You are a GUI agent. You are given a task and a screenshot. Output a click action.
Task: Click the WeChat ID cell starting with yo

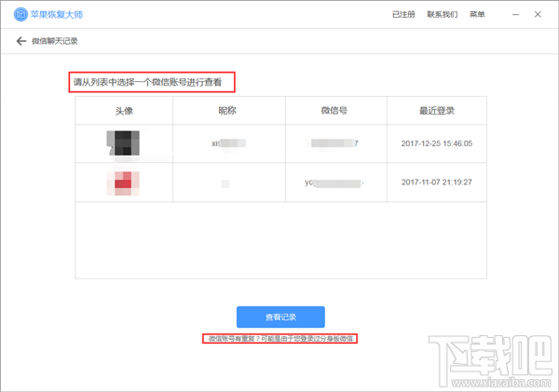334,182
